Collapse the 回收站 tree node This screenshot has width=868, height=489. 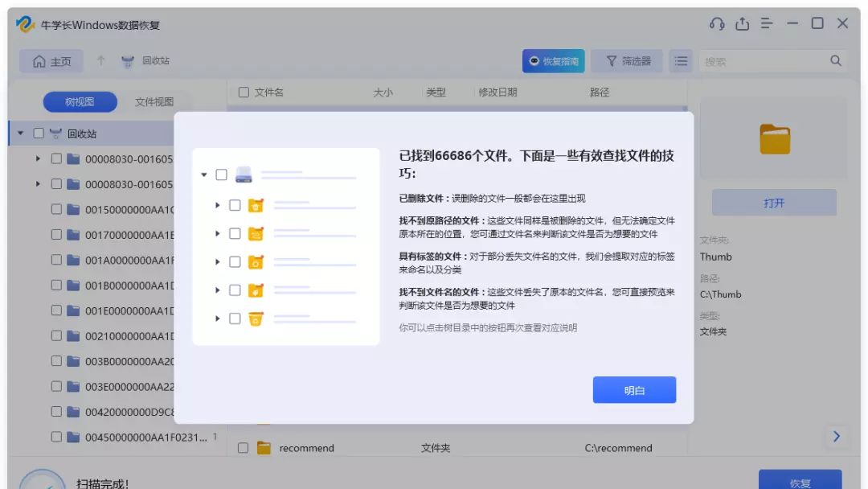click(20, 134)
